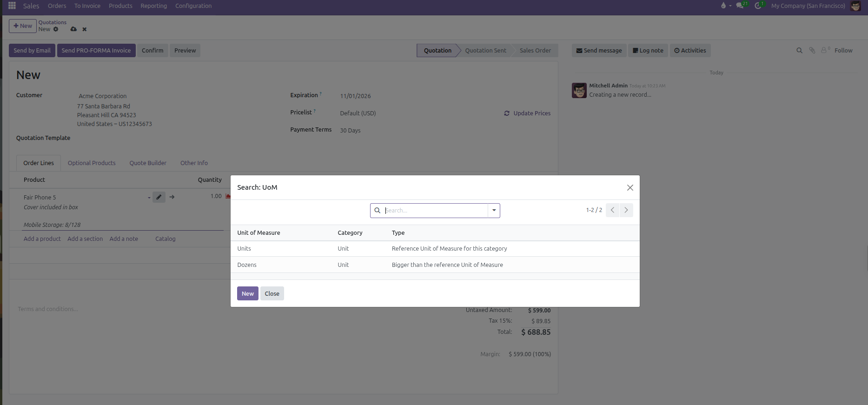Close the Search: UoM dialog with X
868x405 pixels.
[x=630, y=187]
